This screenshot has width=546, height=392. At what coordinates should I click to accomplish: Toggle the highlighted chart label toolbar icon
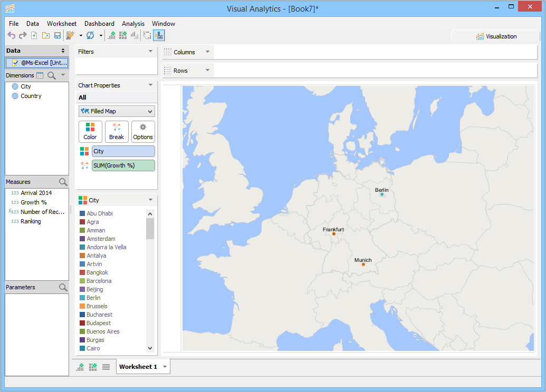coord(159,35)
